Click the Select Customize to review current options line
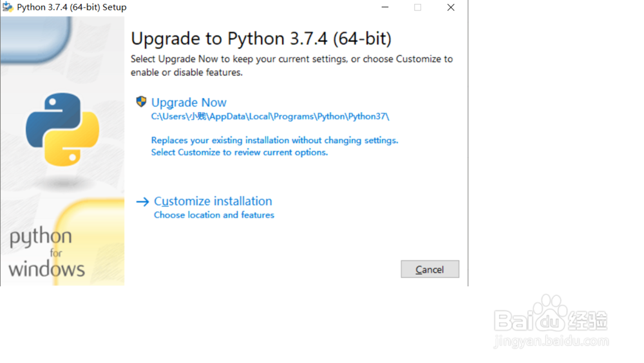 240,152
